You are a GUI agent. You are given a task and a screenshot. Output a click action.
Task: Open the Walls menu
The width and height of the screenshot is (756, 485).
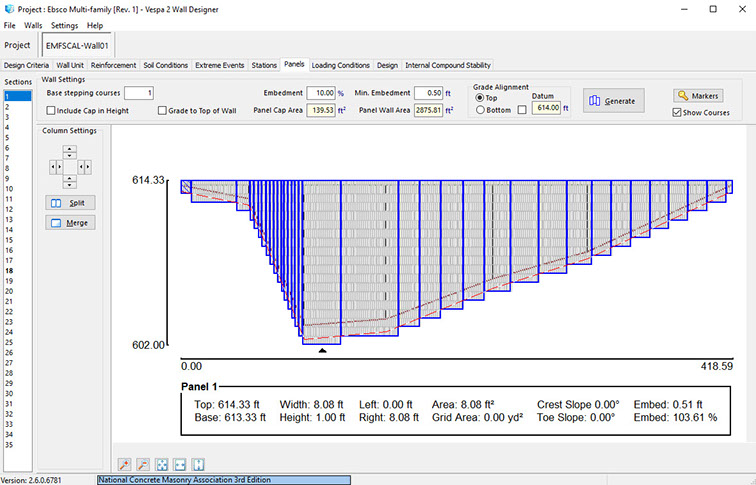pyautogui.click(x=34, y=25)
